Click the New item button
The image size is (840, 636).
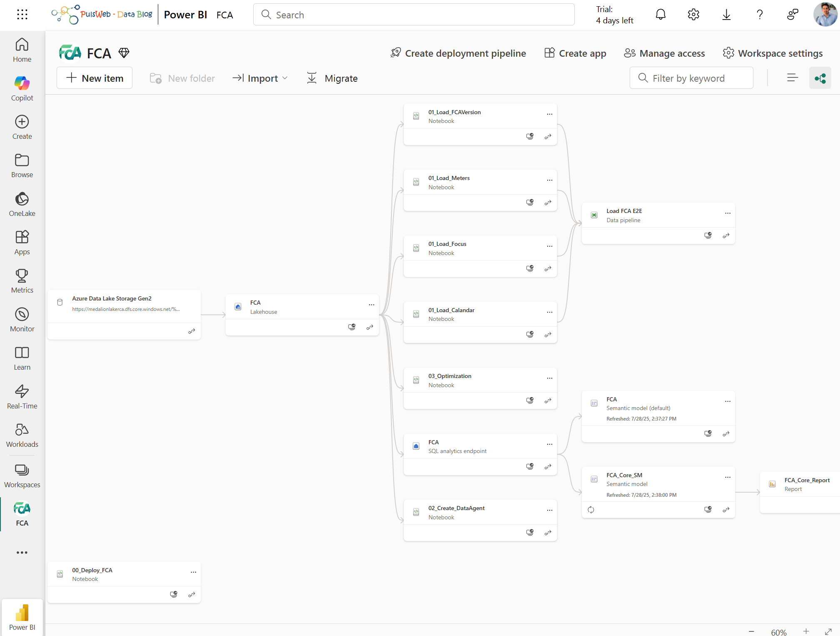click(x=95, y=78)
